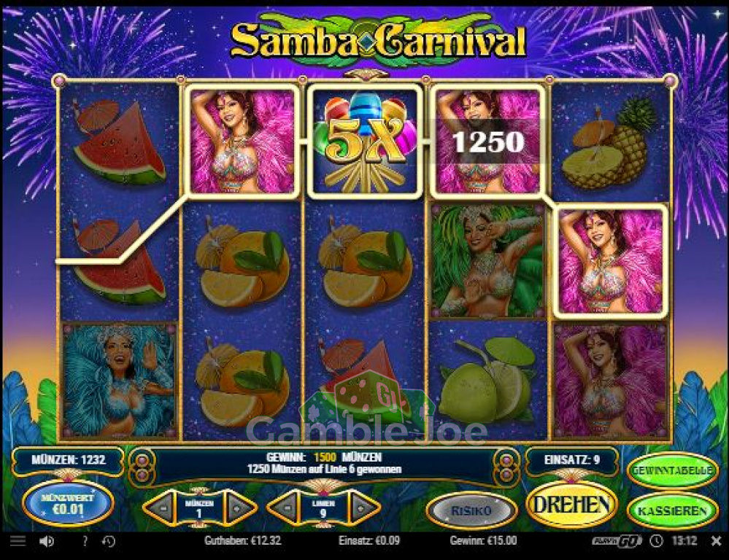Decrease Münzen with left arrow

tap(161, 508)
